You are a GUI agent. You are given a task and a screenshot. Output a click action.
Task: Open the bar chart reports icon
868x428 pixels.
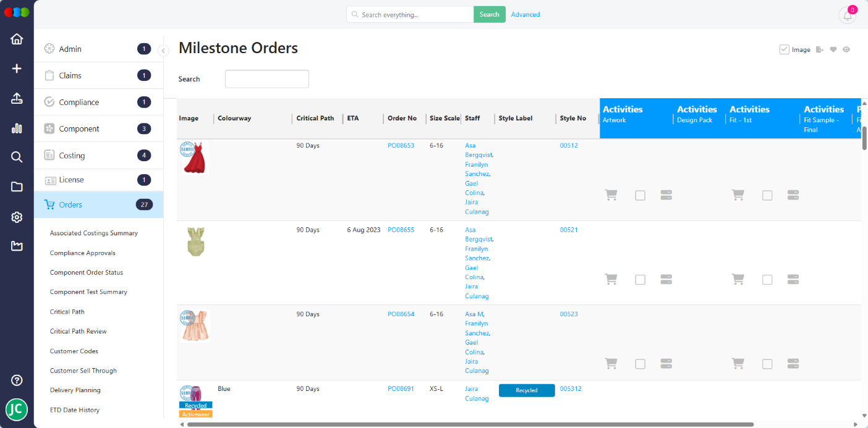click(17, 128)
